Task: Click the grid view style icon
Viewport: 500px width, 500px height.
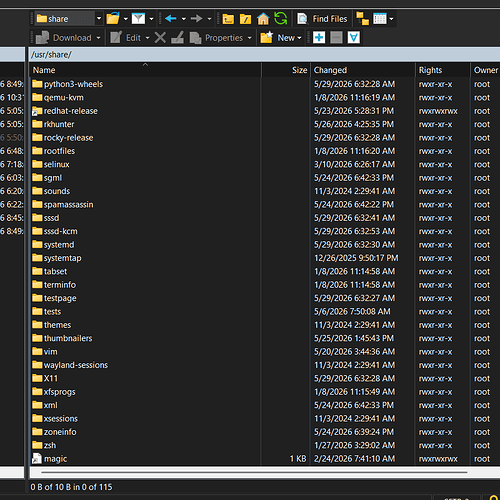Action: [x=380, y=19]
